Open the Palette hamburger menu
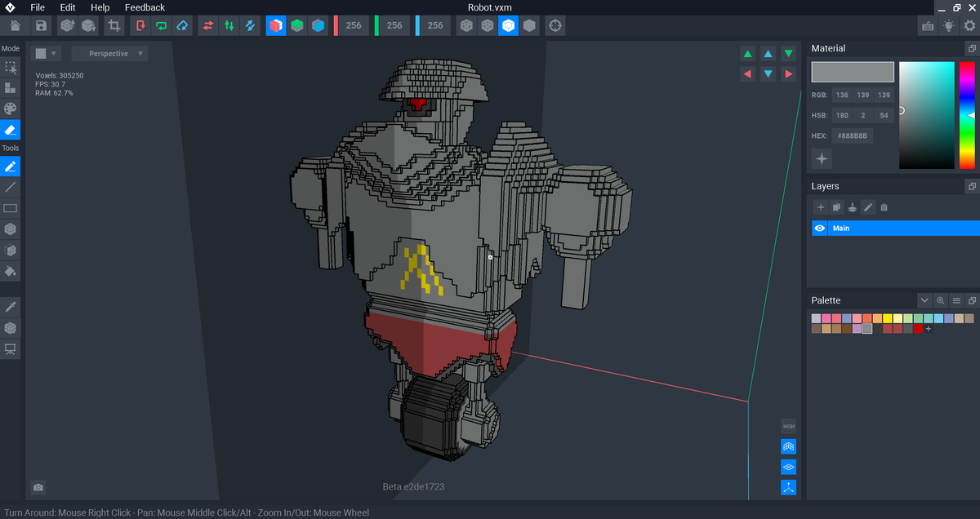Screen dimensions: 980x519 click(x=956, y=300)
